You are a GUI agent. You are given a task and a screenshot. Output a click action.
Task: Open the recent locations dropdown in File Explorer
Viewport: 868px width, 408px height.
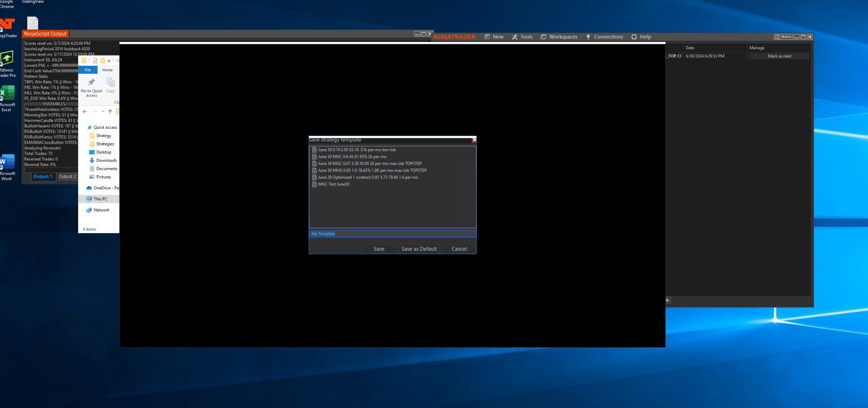tap(103, 112)
